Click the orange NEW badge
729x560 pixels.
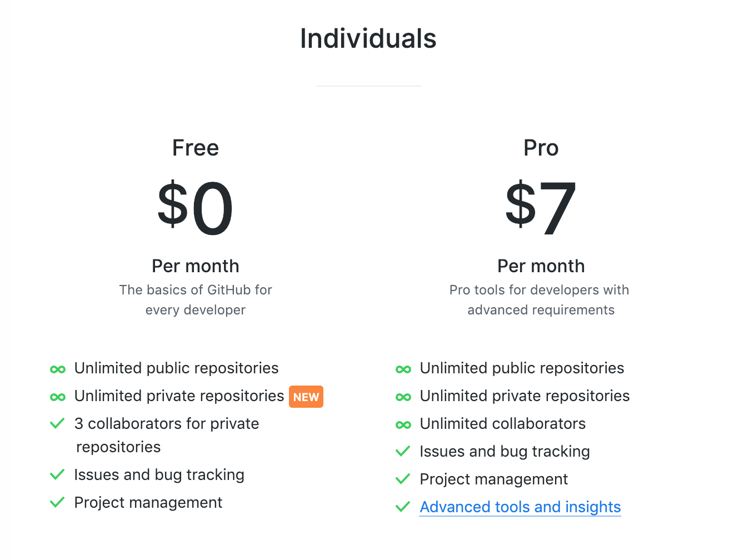306,397
